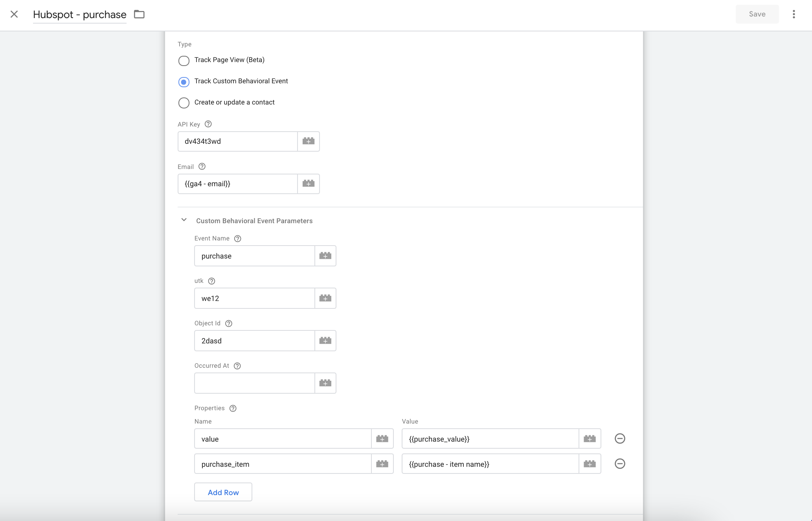Screen dimensions: 812x521
Task: Click the purchase_item name field
Action: [x=283, y=464]
